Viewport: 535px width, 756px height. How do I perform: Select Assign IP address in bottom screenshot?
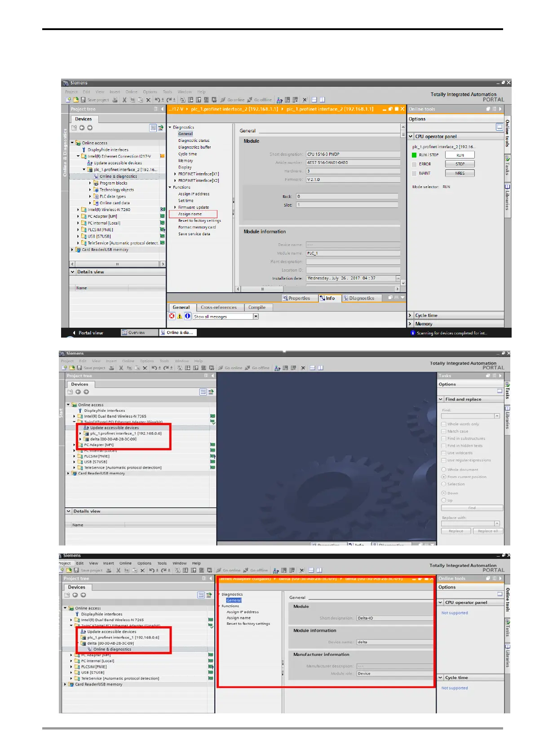[243, 612]
